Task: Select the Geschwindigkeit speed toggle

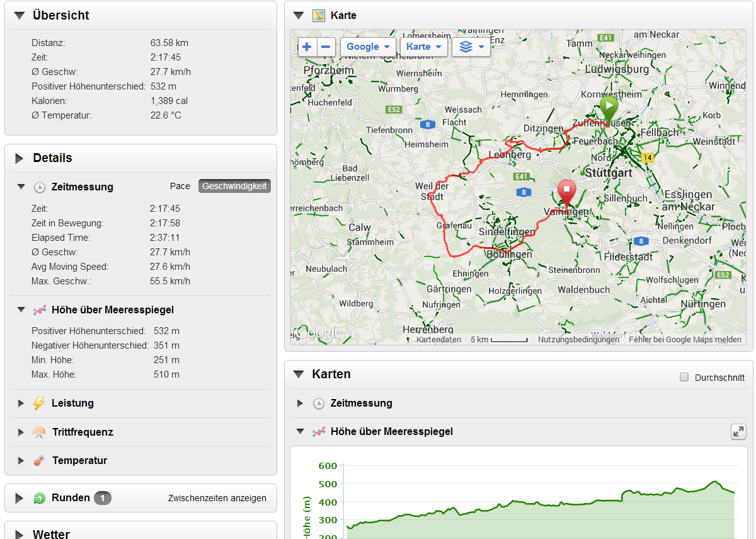Action: (234, 186)
